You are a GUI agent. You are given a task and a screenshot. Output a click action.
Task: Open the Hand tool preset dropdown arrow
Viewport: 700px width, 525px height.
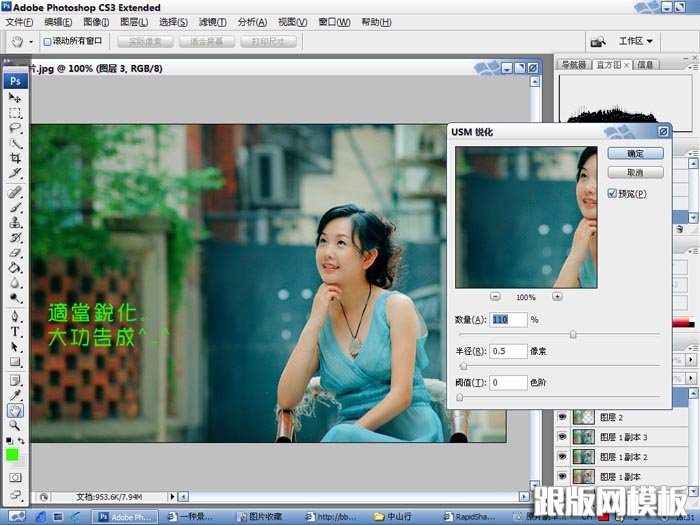pos(31,42)
